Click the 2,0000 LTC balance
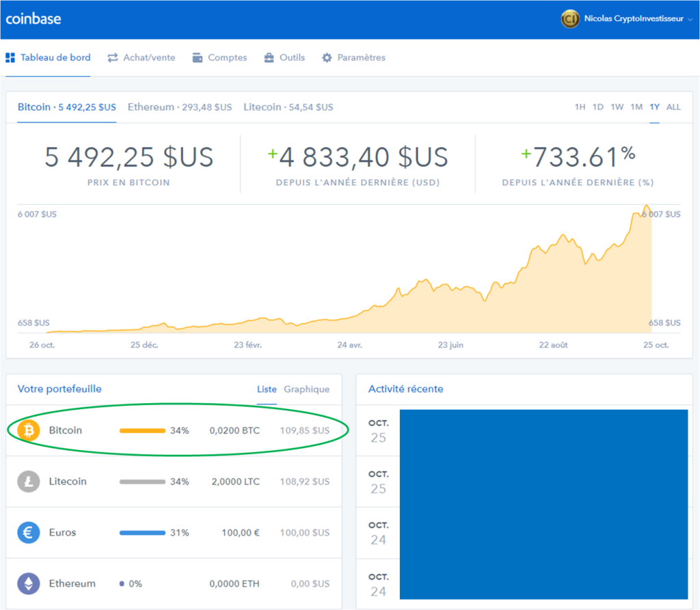The height and width of the screenshot is (610, 700). (235, 482)
